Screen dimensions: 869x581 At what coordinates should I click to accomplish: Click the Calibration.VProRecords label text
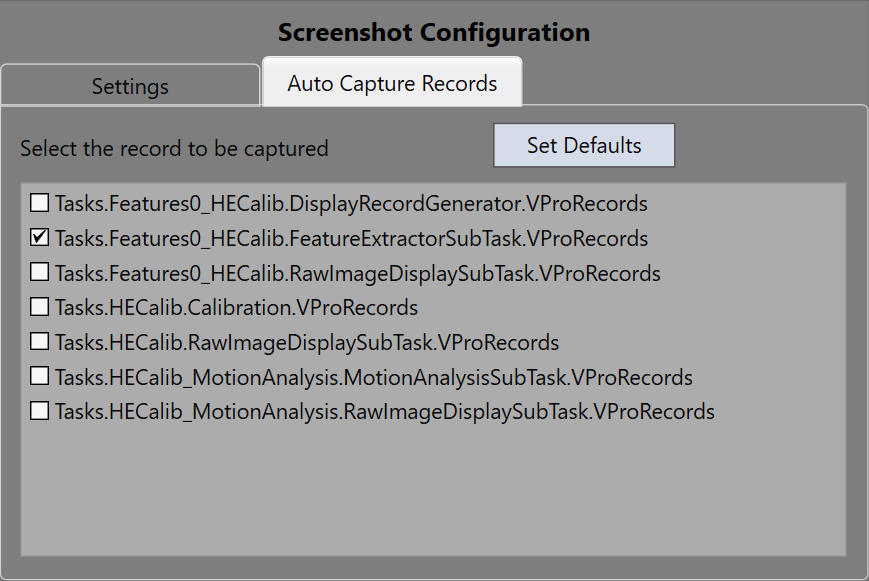236,307
